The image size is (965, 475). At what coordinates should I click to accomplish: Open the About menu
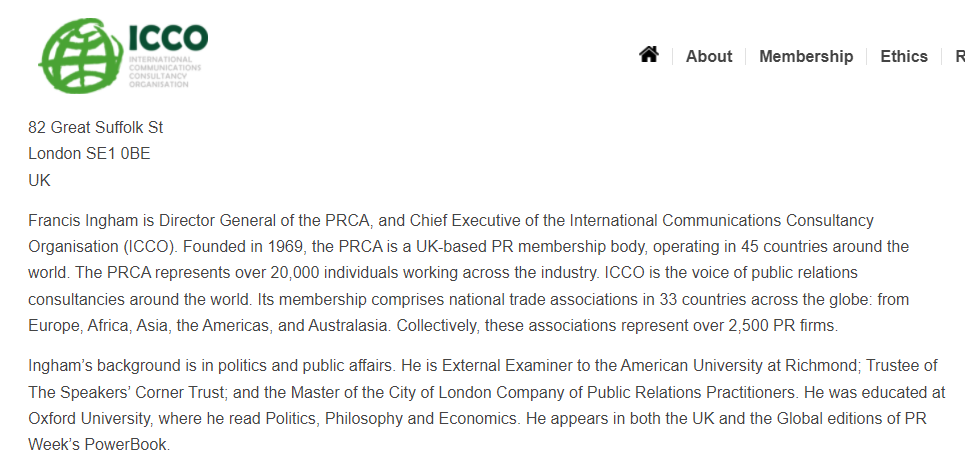pos(709,56)
